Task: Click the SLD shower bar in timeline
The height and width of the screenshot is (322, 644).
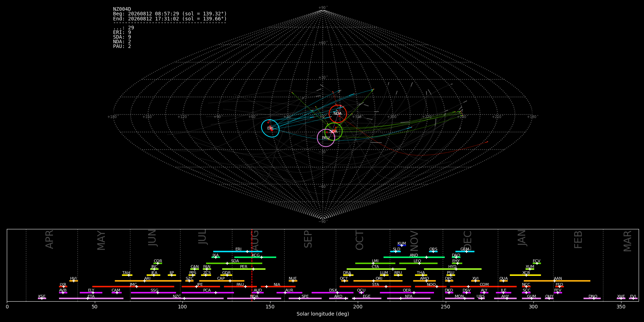Action: pyautogui.click(x=395, y=252)
